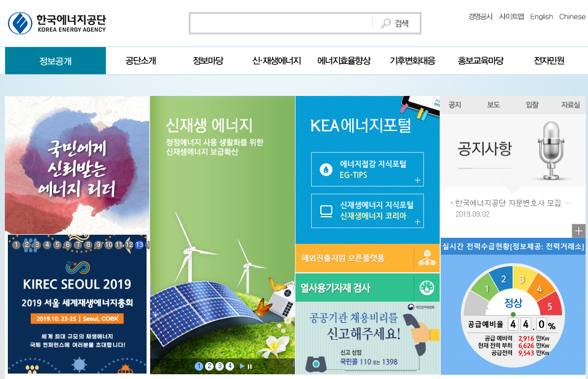Click the cubes icon on orange banner

[x=427, y=258]
